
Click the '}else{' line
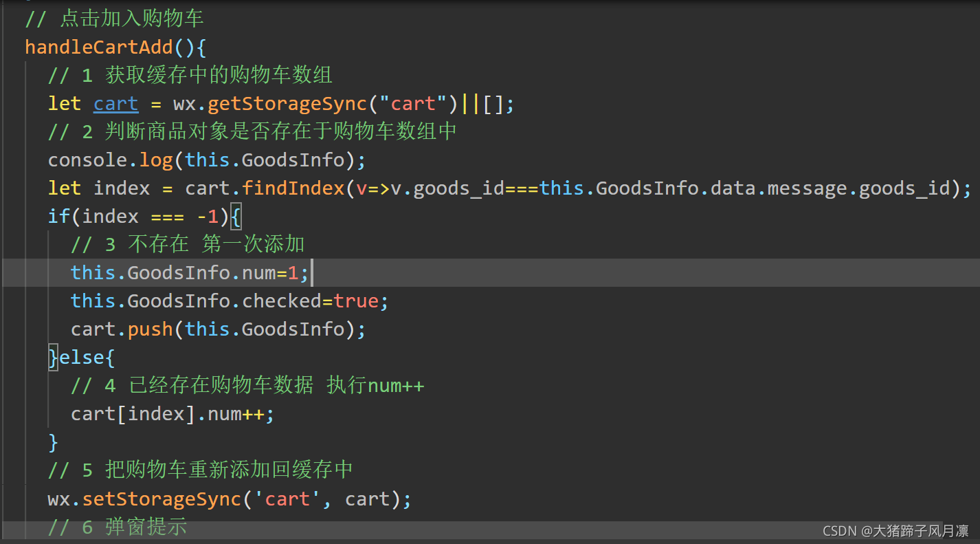[x=82, y=358]
